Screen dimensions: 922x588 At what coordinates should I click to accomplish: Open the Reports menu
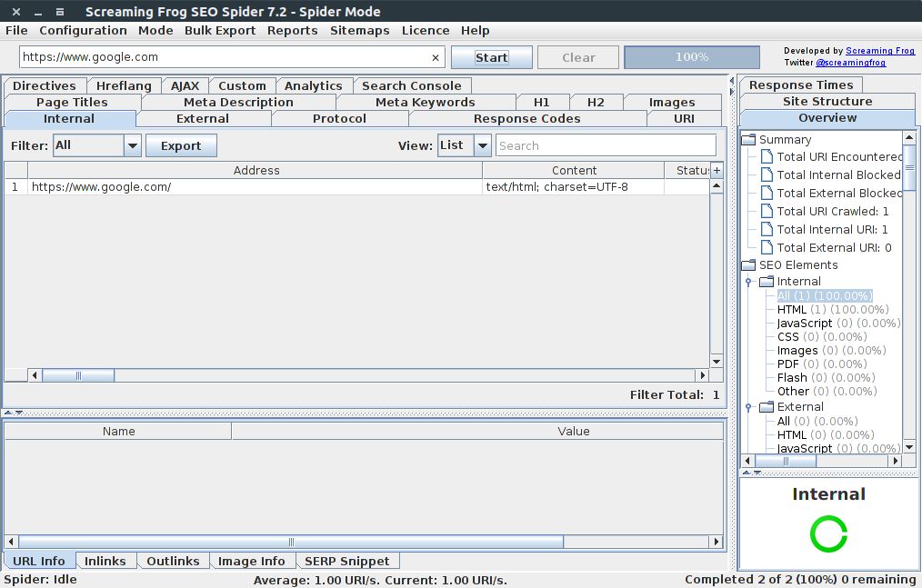(x=292, y=31)
